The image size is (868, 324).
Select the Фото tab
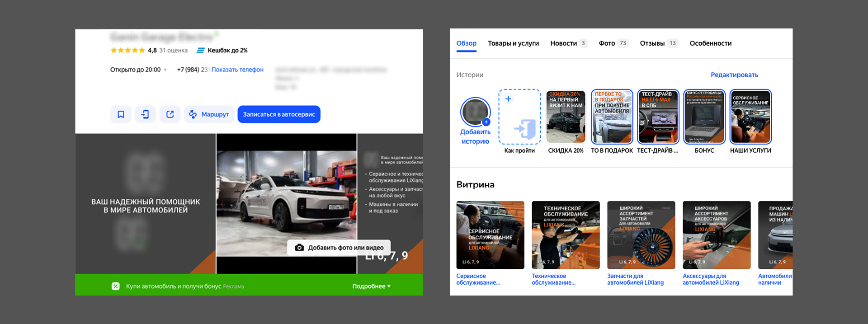click(607, 43)
